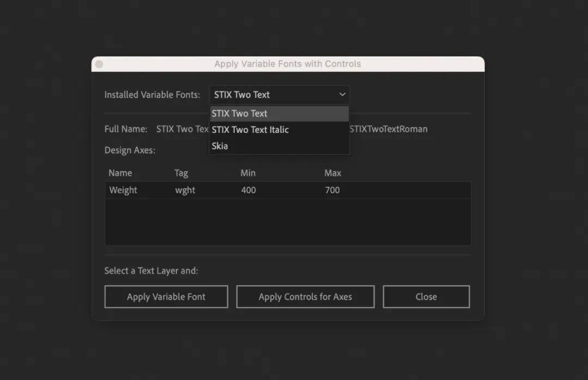
Task: Click the Name column header
Action: click(120, 173)
